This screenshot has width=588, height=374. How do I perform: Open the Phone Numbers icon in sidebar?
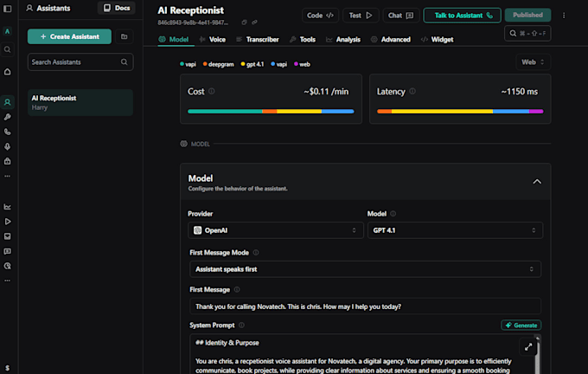point(7,132)
